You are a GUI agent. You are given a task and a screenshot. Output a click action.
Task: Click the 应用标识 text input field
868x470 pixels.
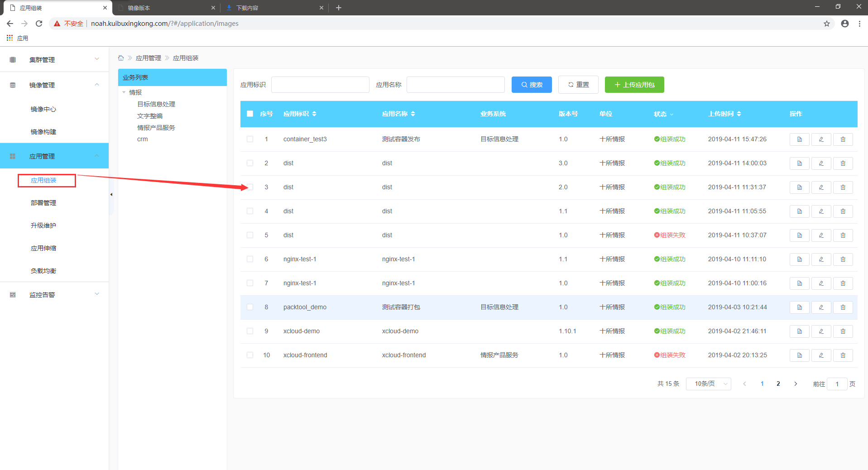tap(320, 85)
